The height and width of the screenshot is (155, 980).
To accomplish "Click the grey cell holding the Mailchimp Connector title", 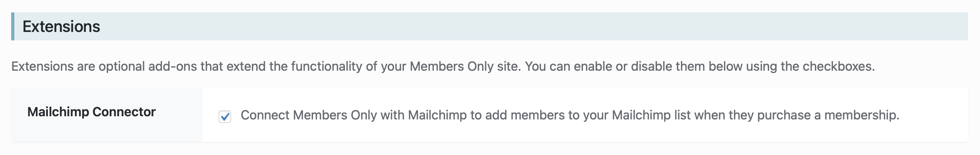I will pos(107,114).
